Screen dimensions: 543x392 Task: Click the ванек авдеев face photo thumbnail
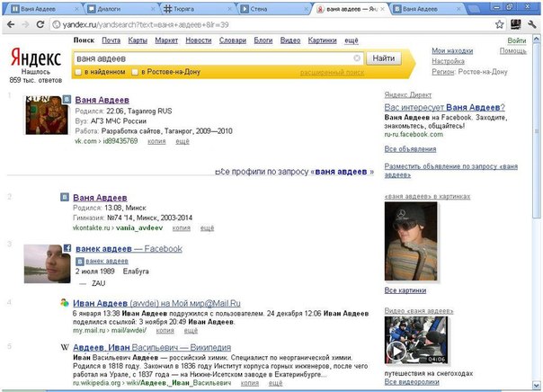[47, 263]
